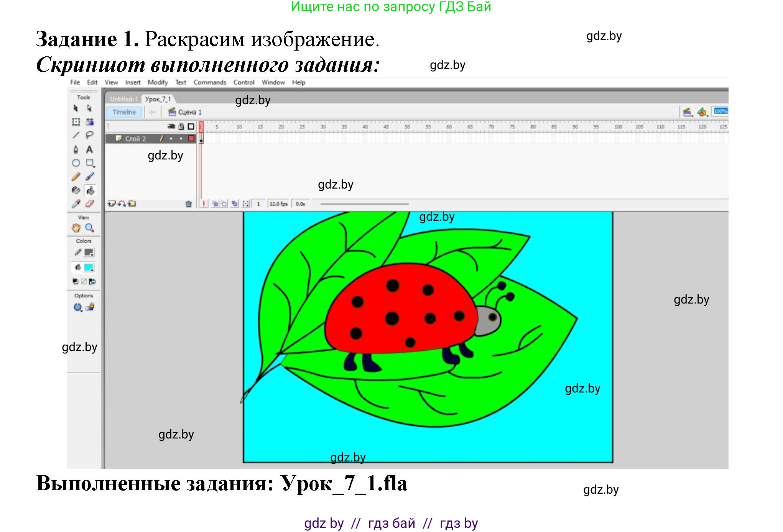This screenshot has height=532, width=783.
Task: Select the Hand tool
Action: pyautogui.click(x=76, y=228)
